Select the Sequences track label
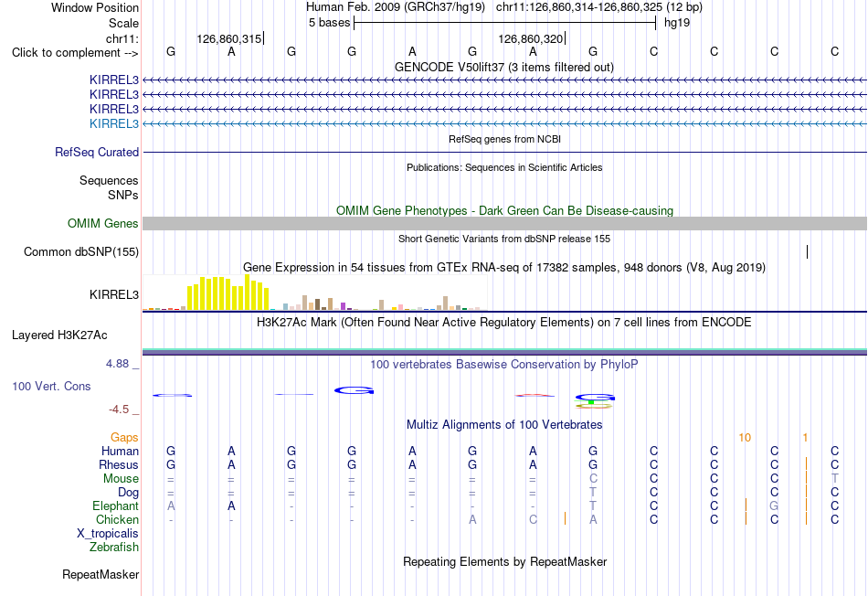 [x=109, y=181]
